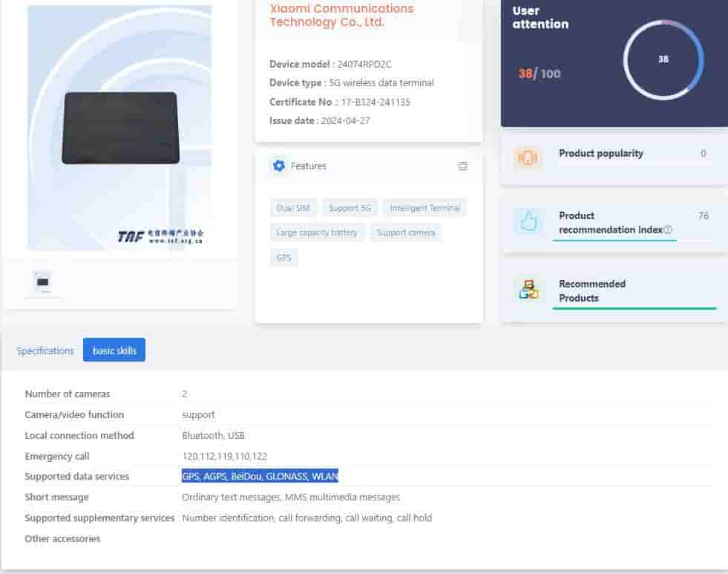728x574 pixels.
Task: Open the basic skills tab
Action: 114,350
